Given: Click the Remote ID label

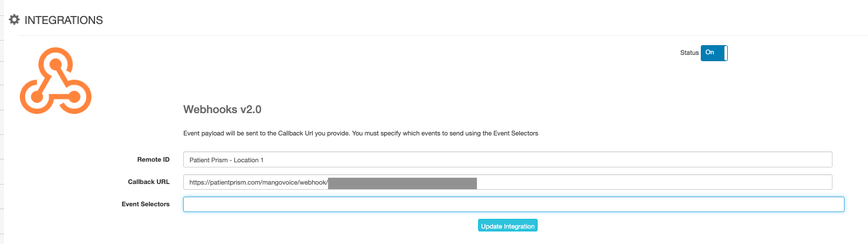Looking at the screenshot, I should (153, 159).
